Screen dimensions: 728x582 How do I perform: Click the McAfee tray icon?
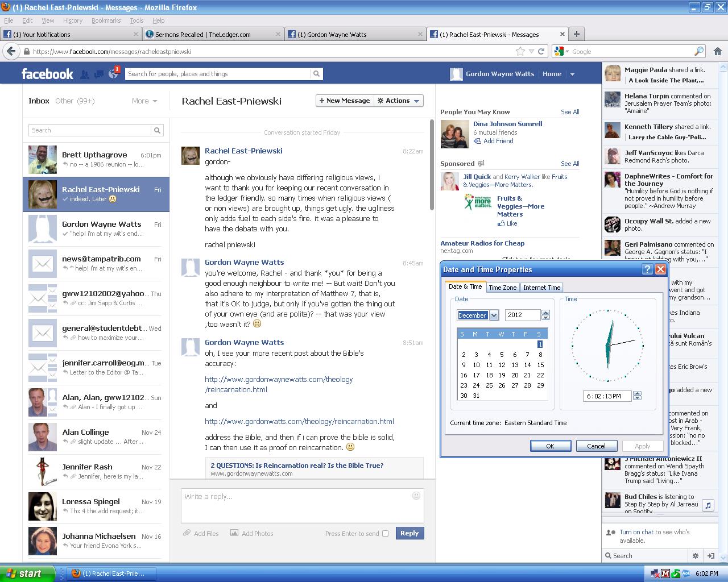tap(665, 573)
